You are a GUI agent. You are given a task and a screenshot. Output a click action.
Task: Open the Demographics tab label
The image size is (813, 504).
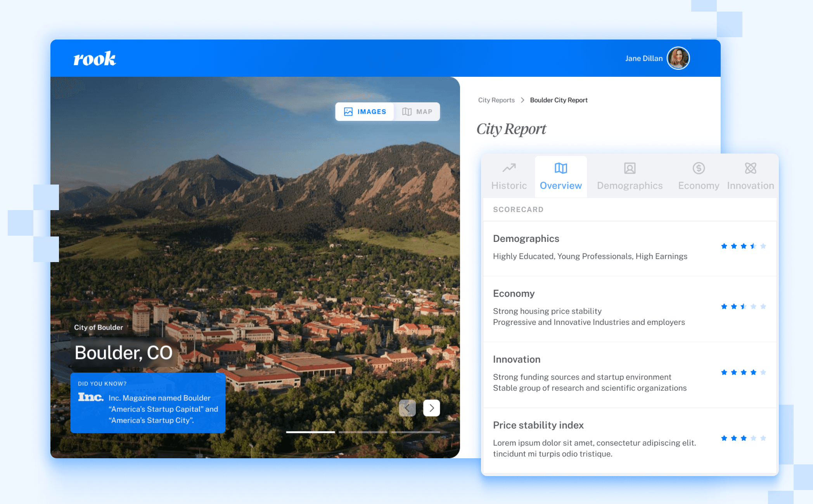(x=630, y=186)
